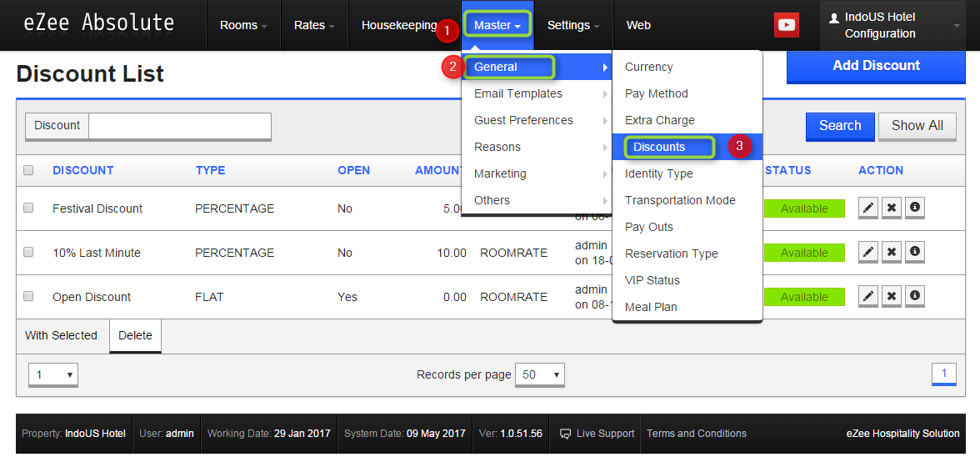The height and width of the screenshot is (457, 980).
Task: Open the Master dropdown menu
Action: (x=497, y=26)
